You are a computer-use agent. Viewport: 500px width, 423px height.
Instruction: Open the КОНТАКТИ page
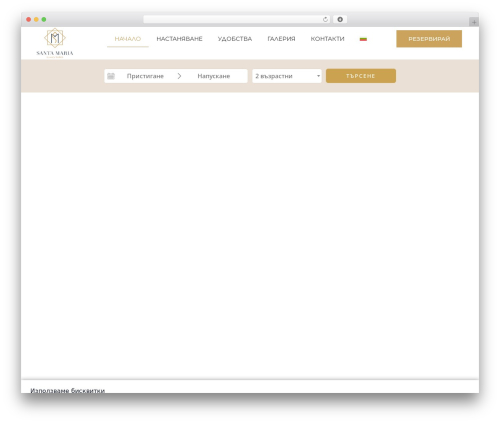pos(327,39)
